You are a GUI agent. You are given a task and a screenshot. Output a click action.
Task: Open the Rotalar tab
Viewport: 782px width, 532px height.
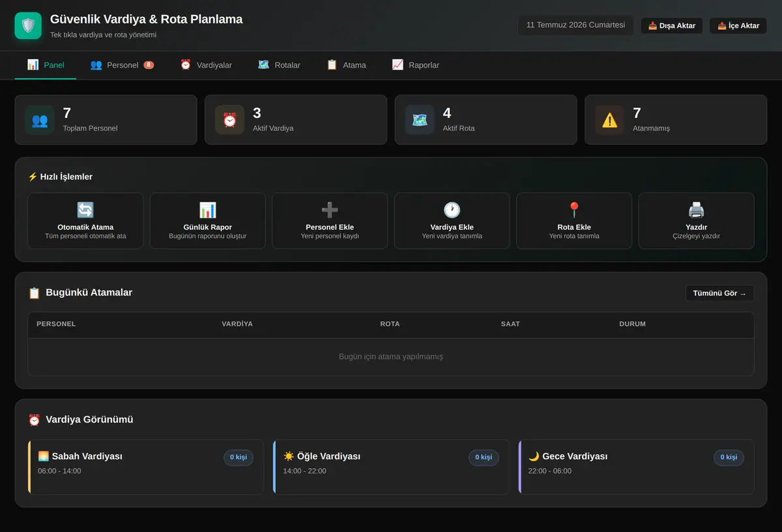[x=279, y=65]
